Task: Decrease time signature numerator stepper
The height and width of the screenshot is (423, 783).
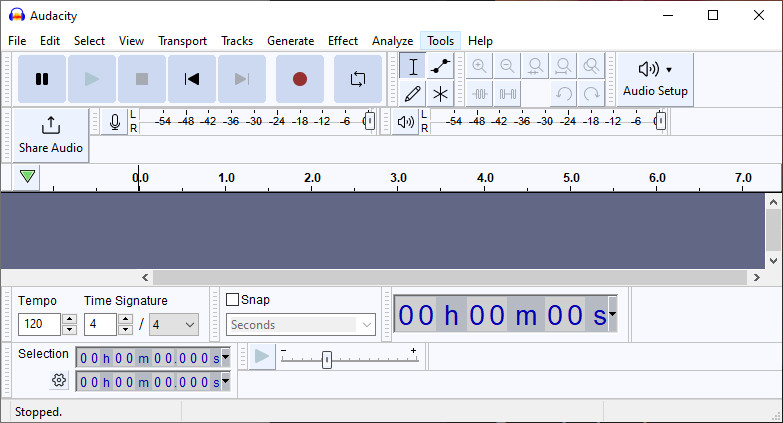Action: 125,330
